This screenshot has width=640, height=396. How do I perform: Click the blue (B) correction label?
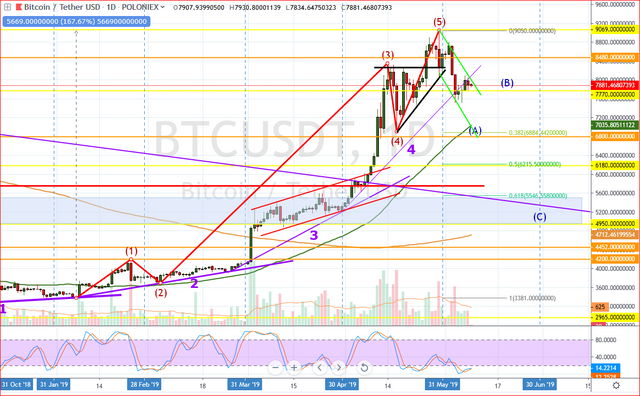point(507,83)
